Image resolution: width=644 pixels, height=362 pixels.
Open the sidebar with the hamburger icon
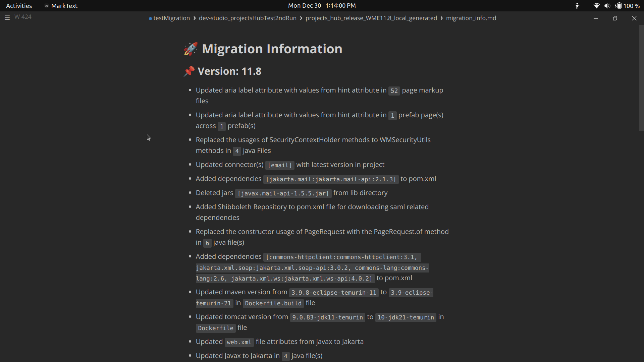(x=7, y=17)
